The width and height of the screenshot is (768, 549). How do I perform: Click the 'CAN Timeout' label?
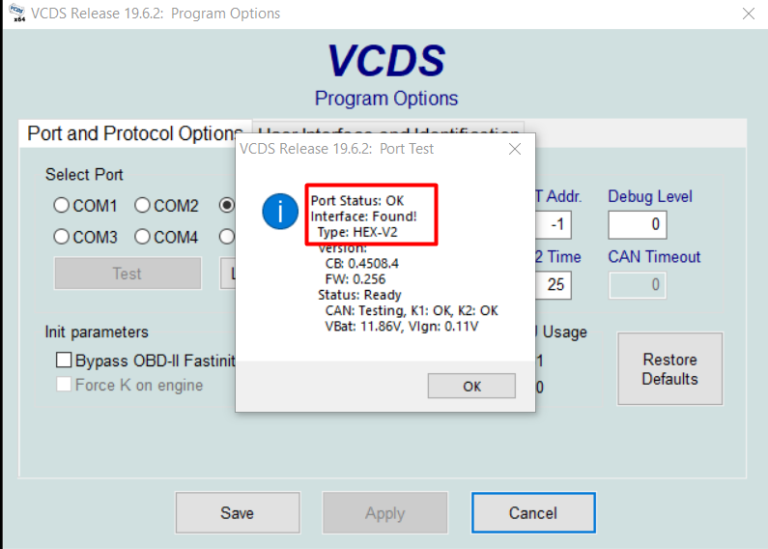[654, 257]
